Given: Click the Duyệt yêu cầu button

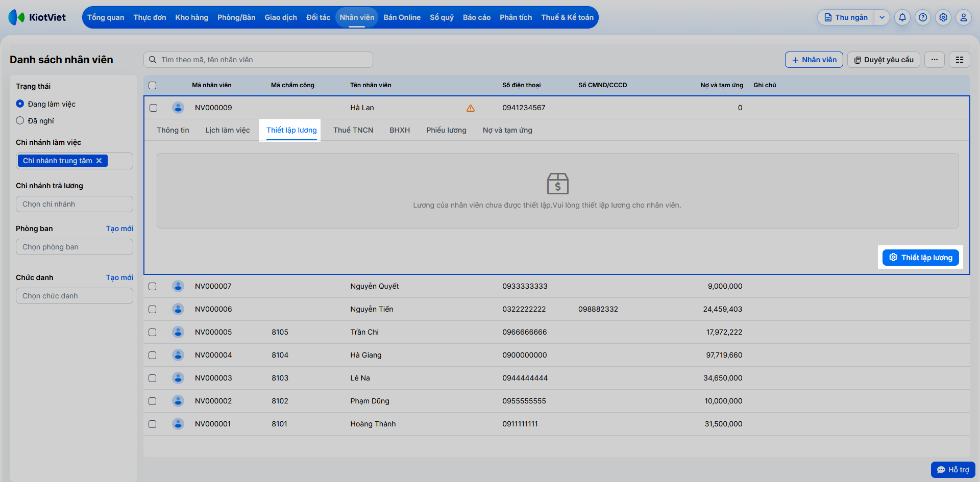Looking at the screenshot, I should click(x=884, y=60).
